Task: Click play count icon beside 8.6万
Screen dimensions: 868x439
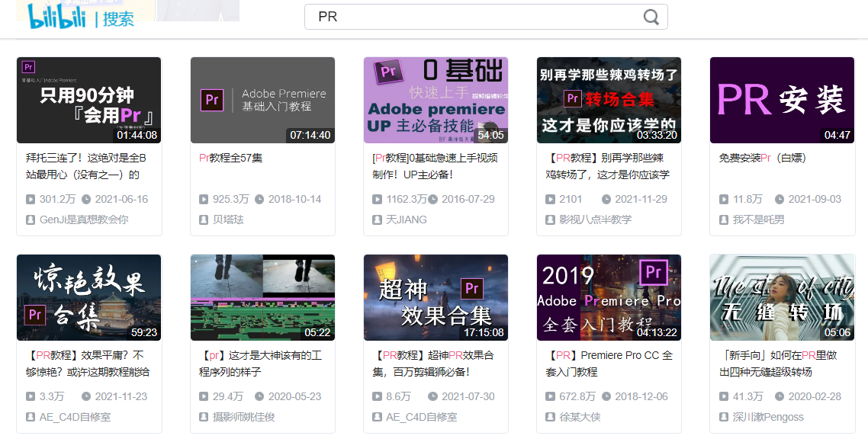Action: point(377,396)
